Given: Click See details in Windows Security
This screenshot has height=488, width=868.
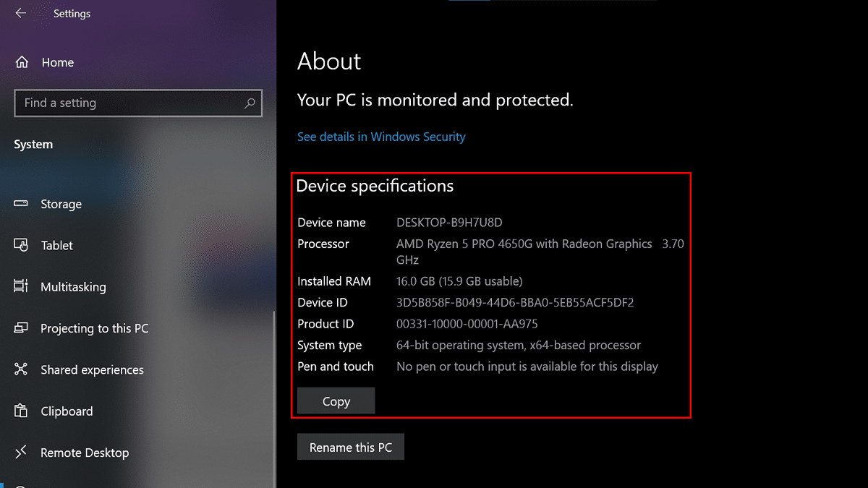Looking at the screenshot, I should [381, 137].
